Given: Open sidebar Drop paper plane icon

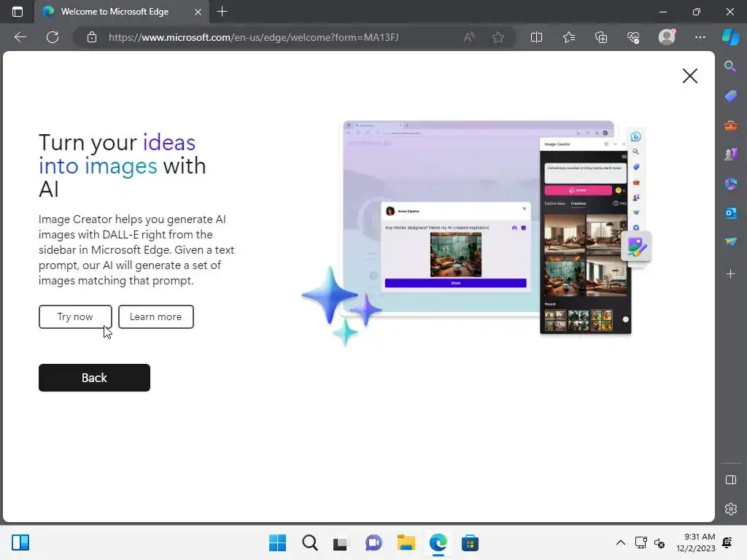Looking at the screenshot, I should coord(731,242).
